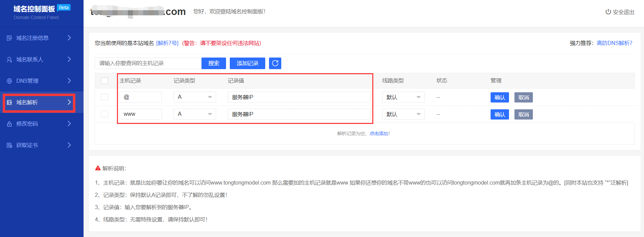Image resolution: width=644 pixels, height=237 pixels.
Task: Open the 获取证书 menu item
Action: [x=42, y=145]
